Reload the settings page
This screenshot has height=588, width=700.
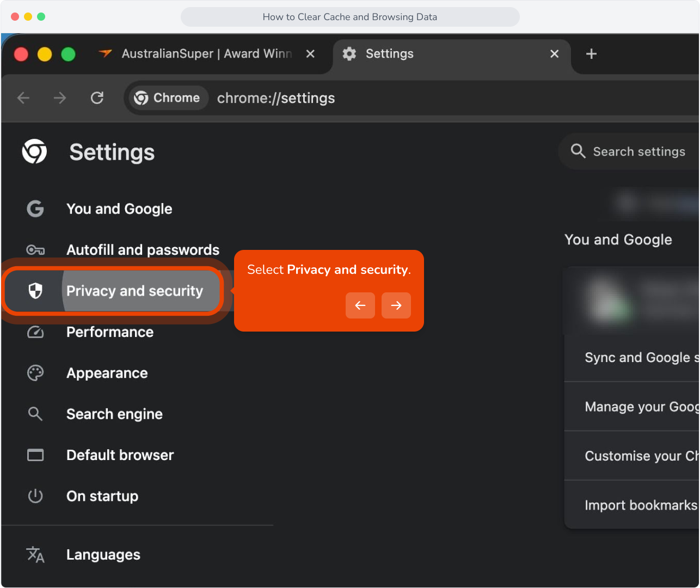(97, 98)
